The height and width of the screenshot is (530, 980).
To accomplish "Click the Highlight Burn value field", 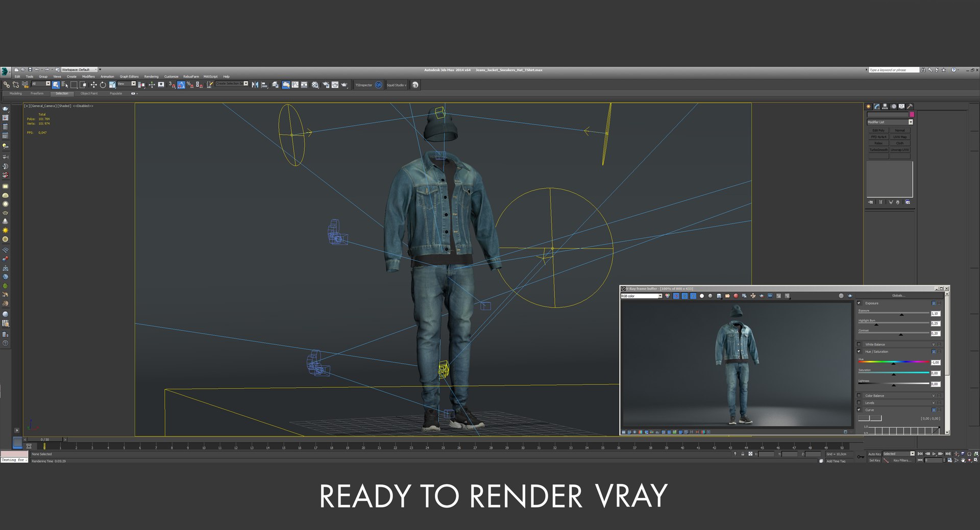I will click(x=935, y=323).
